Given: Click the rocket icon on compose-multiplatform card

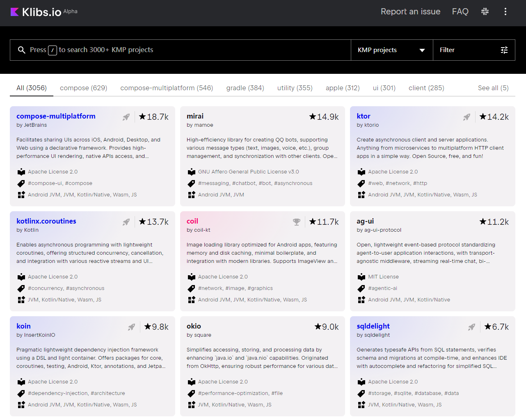Looking at the screenshot, I should tap(126, 117).
